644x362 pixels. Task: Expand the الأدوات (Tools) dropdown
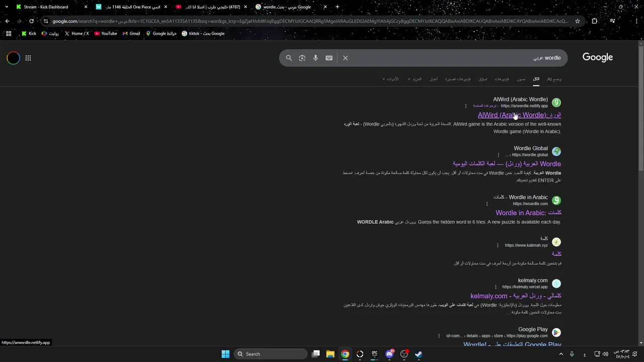[390, 79]
